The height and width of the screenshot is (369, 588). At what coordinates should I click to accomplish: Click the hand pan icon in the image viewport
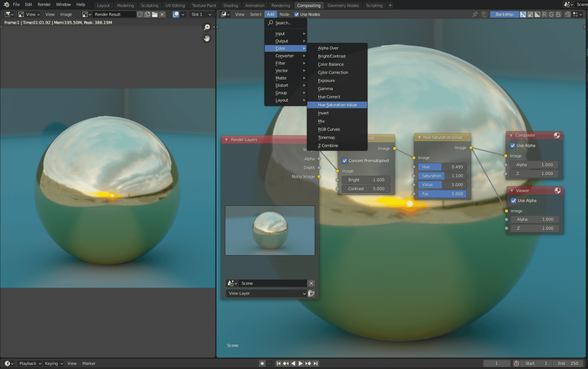(x=207, y=38)
